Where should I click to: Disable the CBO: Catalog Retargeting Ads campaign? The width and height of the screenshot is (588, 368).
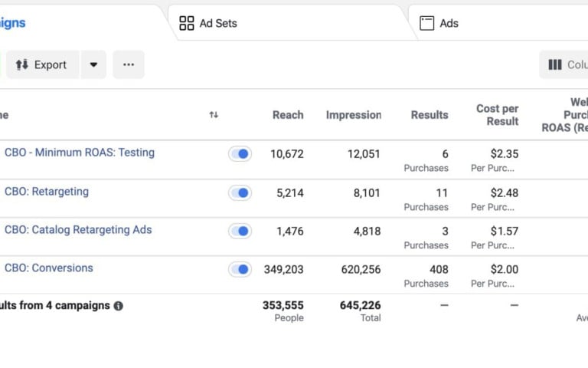pos(240,232)
